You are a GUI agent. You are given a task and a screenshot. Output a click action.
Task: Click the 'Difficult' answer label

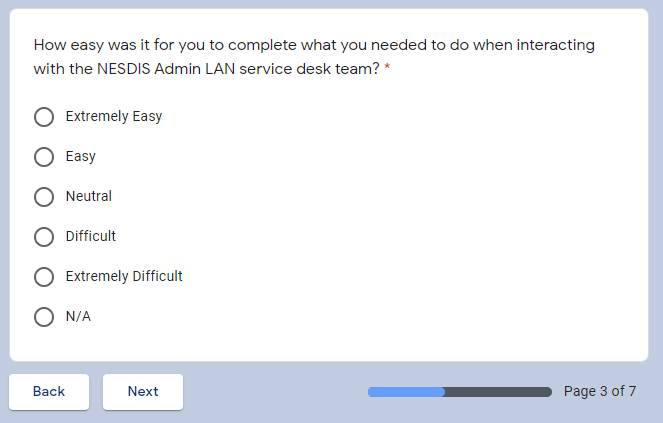pyautogui.click(x=91, y=236)
